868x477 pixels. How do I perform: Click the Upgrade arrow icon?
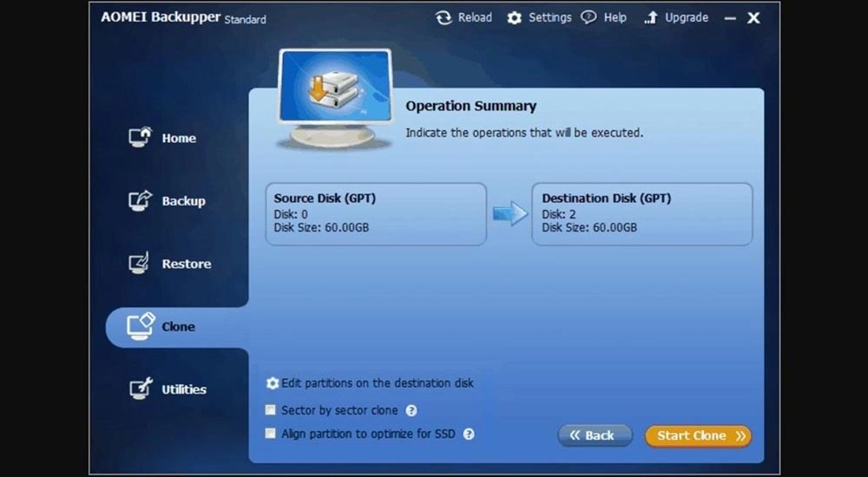(x=650, y=17)
